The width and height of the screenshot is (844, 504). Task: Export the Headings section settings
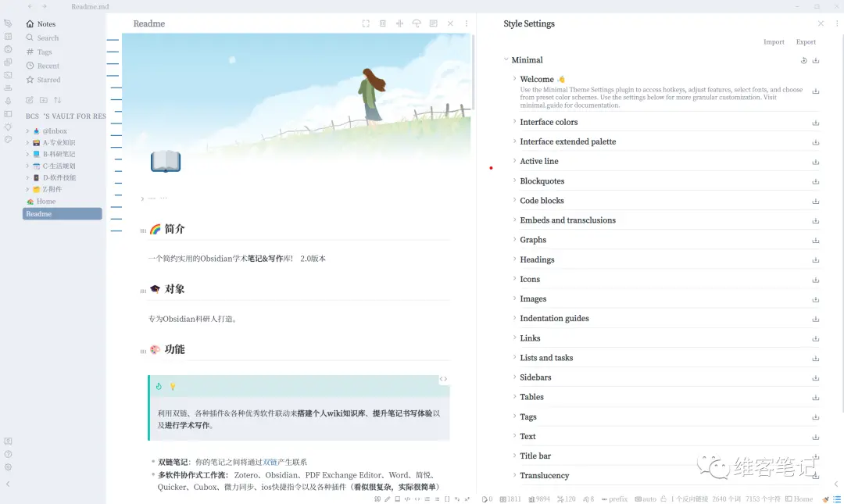(x=816, y=260)
